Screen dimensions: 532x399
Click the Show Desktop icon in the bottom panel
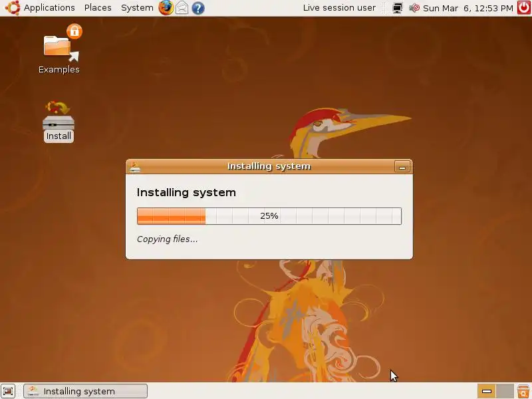point(8,391)
